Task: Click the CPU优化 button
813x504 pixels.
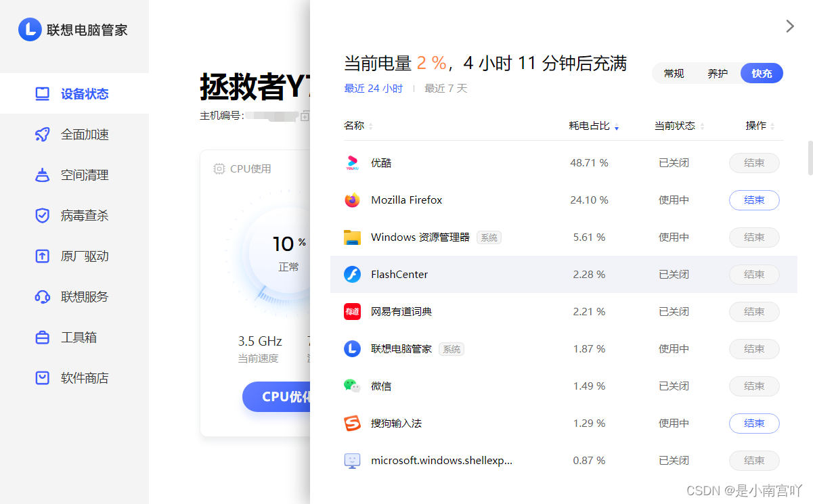Action: click(x=276, y=397)
